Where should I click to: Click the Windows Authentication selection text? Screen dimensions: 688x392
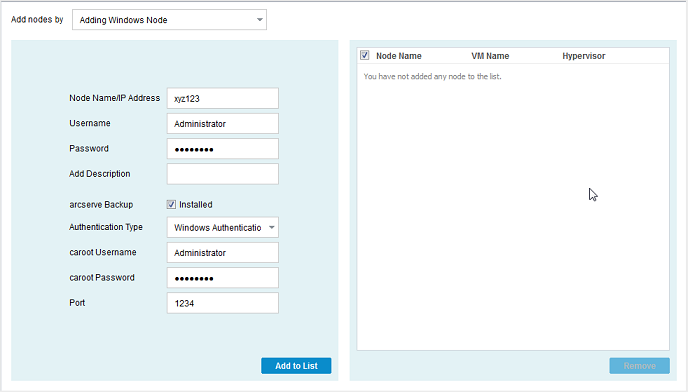218,228
